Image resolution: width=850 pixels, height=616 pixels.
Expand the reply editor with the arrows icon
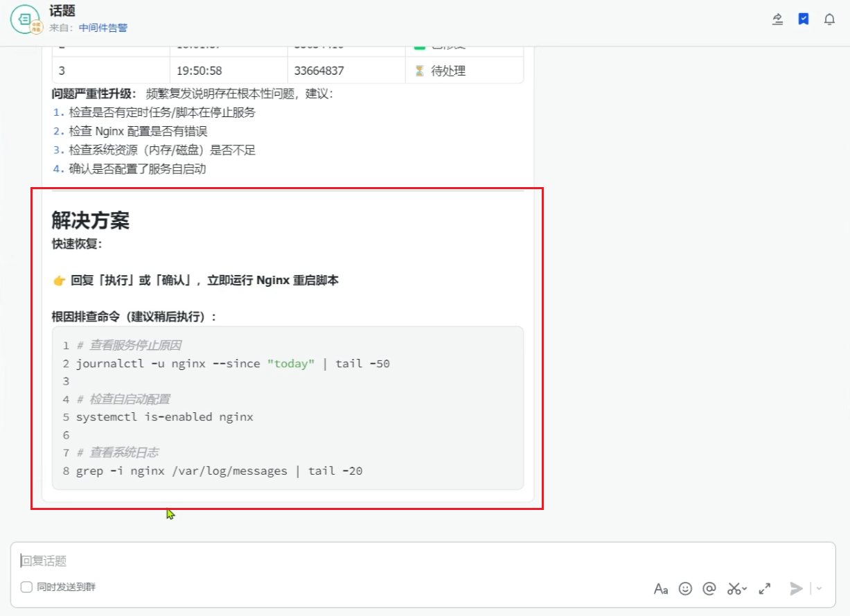tap(765, 588)
